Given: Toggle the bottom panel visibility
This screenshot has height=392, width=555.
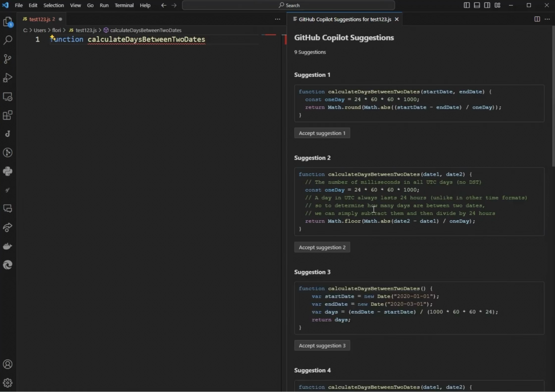Looking at the screenshot, I should (477, 5).
